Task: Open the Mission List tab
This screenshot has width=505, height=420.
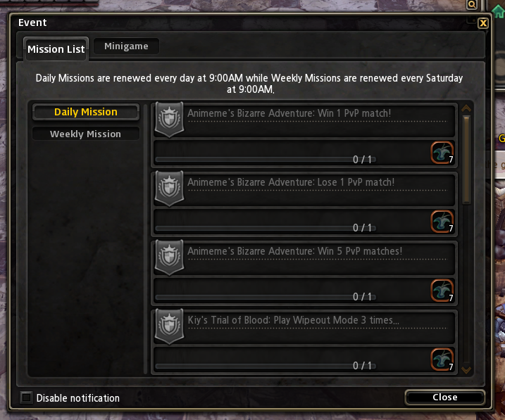Action: coord(56,49)
